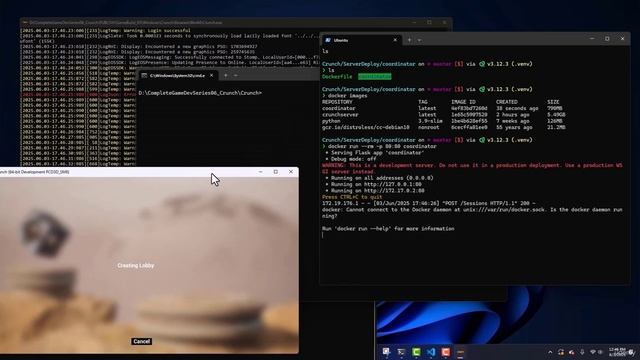Click the microphone tray icon

tap(582, 352)
